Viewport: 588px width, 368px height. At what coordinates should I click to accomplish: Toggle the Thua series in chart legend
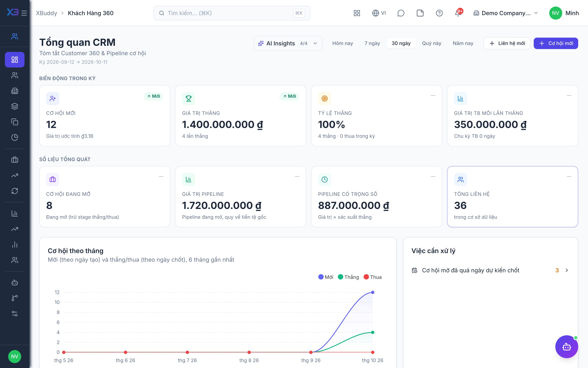coord(372,277)
